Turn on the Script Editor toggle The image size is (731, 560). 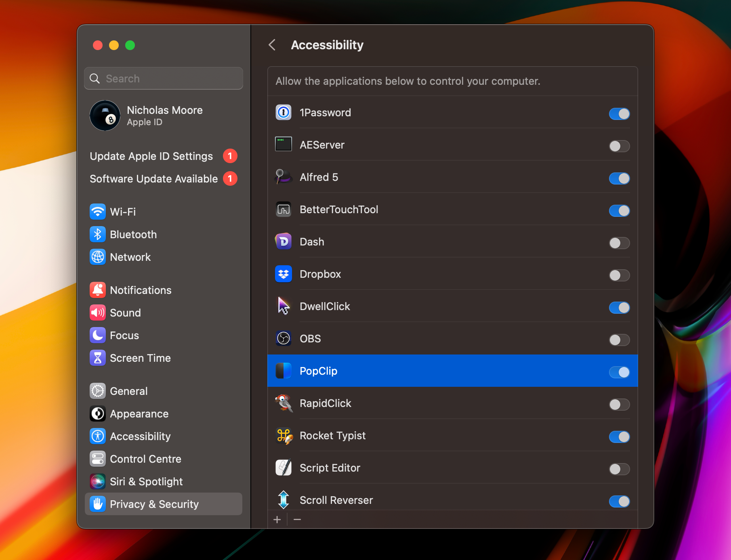(619, 469)
